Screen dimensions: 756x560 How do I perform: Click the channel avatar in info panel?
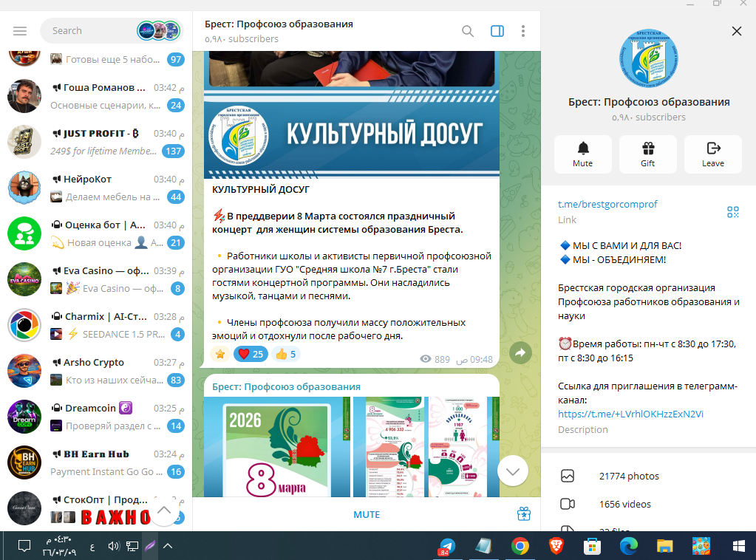pos(649,58)
